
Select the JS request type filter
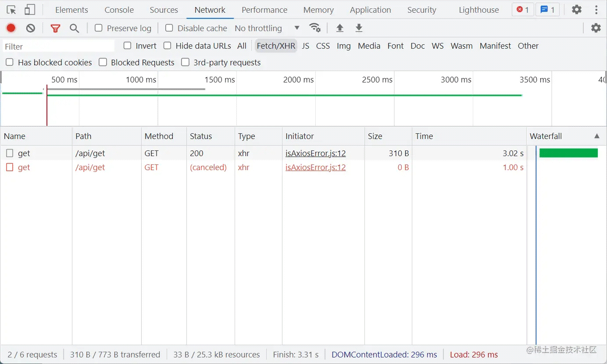[306, 46]
